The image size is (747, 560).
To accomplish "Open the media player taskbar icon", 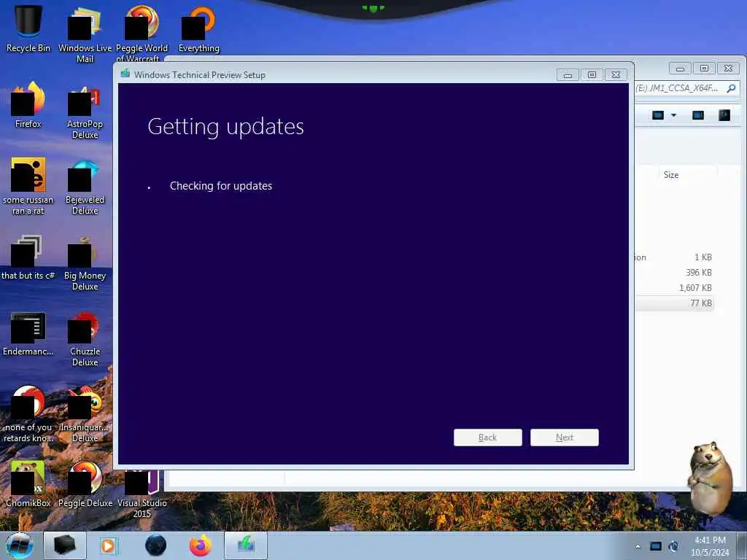I will [109, 545].
